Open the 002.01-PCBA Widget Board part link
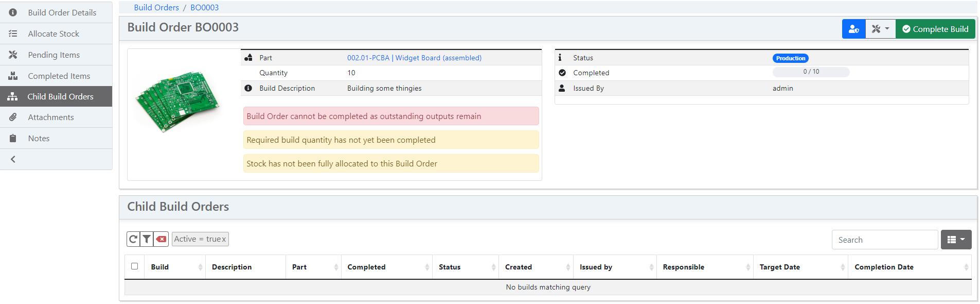The image size is (980, 304). (x=414, y=58)
